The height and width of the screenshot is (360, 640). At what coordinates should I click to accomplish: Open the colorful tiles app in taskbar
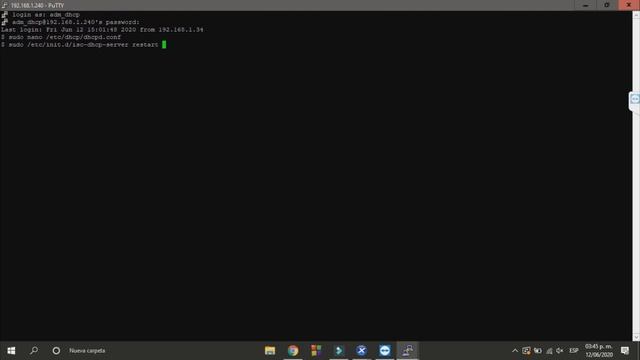[316, 351]
